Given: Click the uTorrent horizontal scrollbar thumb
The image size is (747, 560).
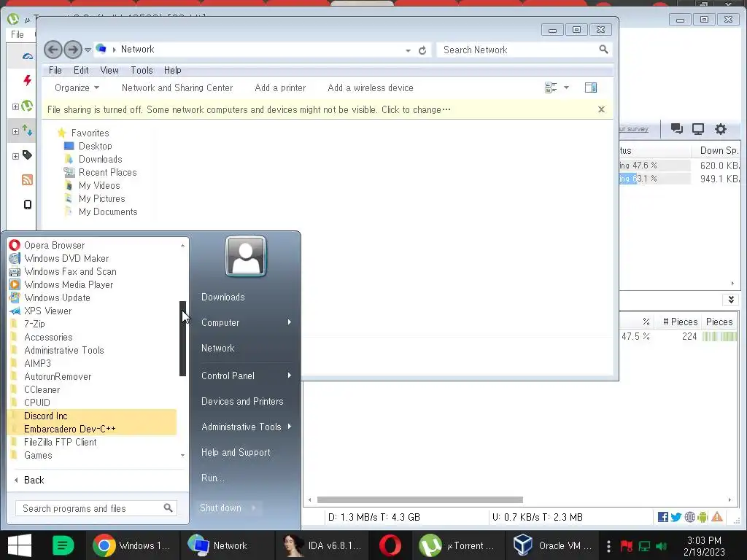Looking at the screenshot, I should click(419, 500).
